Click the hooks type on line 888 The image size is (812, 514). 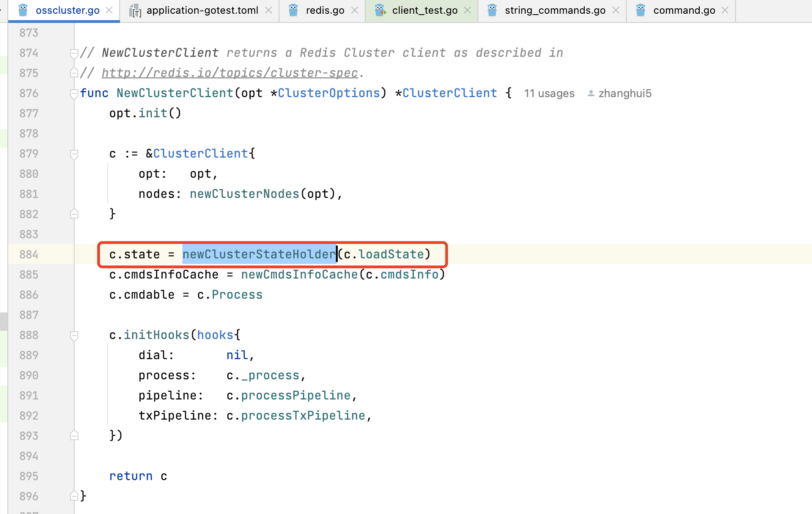click(215, 335)
